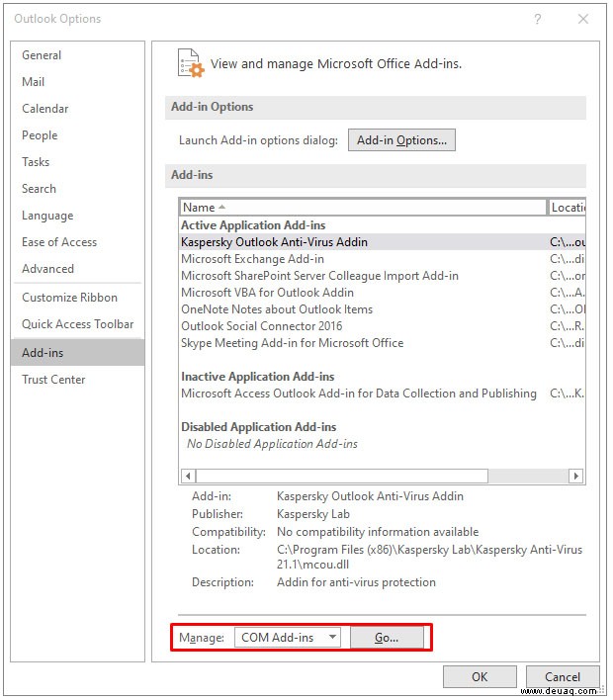The width and height of the screenshot is (613, 700).
Task: Click Inactive Application Add-ins group heading
Action: 258,377
